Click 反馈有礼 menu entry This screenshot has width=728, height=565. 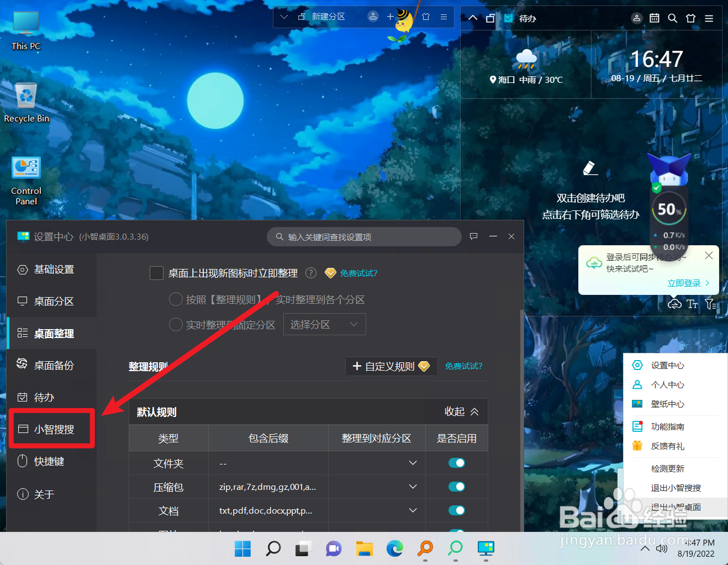(x=667, y=446)
